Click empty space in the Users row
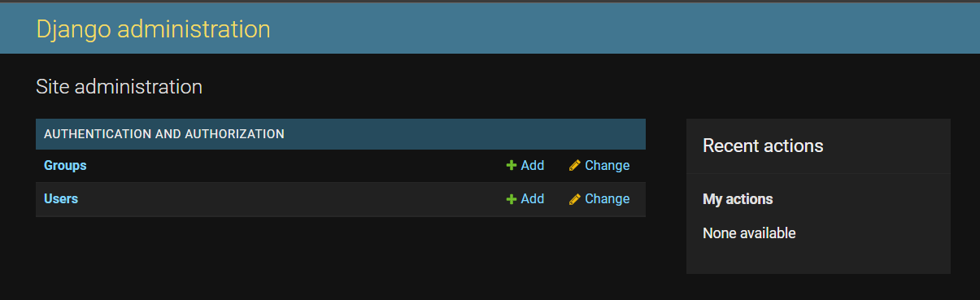The height and width of the screenshot is (300, 980). (x=293, y=198)
